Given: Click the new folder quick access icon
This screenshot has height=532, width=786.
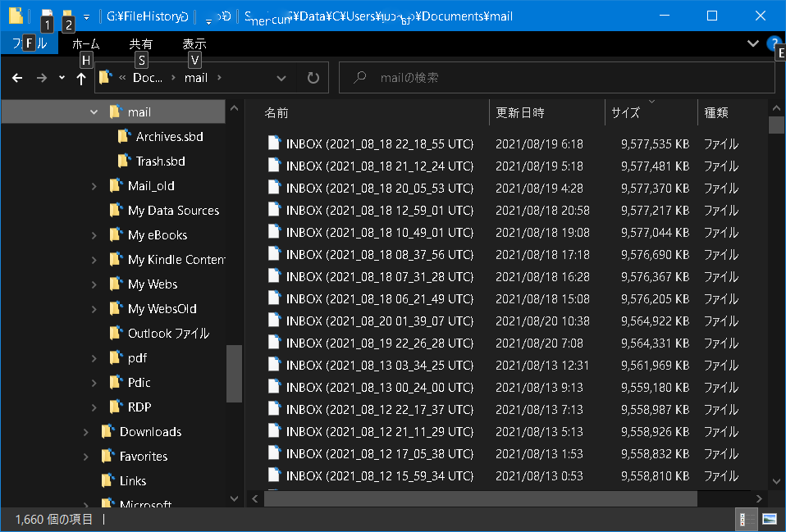Looking at the screenshot, I should pos(67,16).
